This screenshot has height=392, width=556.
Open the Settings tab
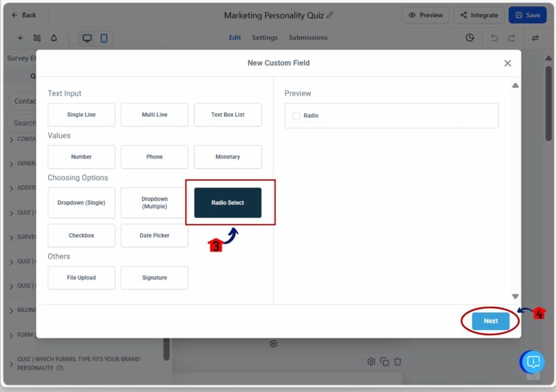[x=264, y=38]
